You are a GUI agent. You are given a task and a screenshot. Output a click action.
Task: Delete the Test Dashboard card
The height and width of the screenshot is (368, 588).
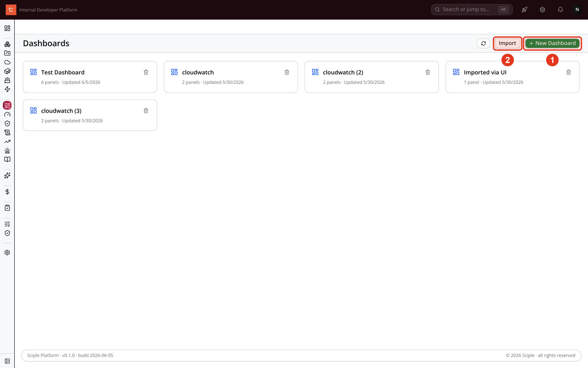point(146,72)
